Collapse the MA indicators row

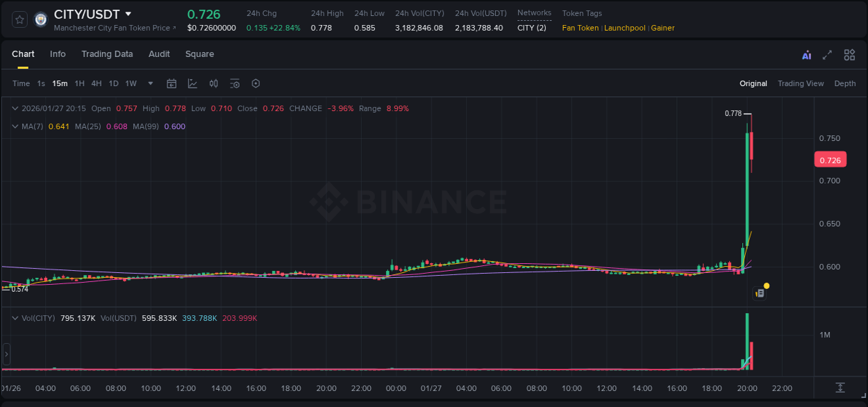[x=14, y=126]
